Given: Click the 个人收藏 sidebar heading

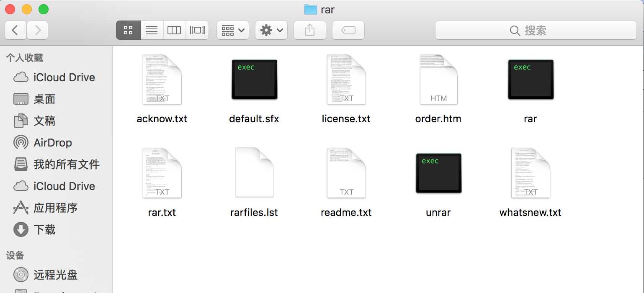Looking at the screenshot, I should (24, 58).
